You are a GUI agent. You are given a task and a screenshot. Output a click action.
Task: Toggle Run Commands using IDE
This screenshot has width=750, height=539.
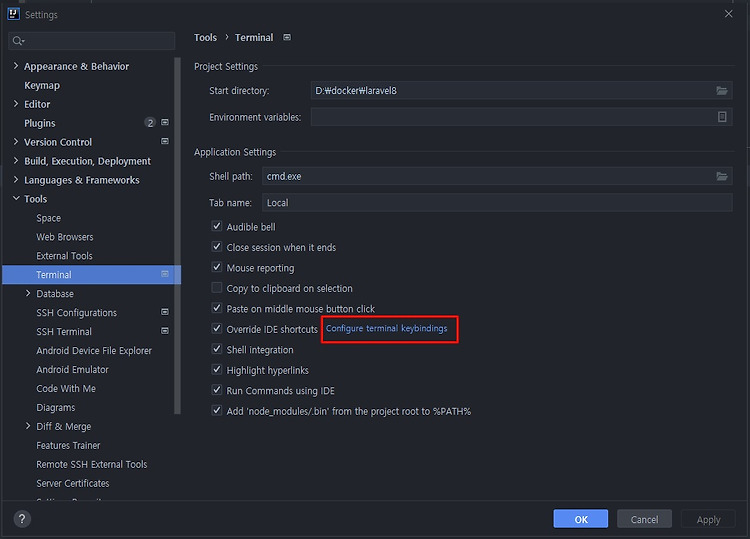coord(217,390)
